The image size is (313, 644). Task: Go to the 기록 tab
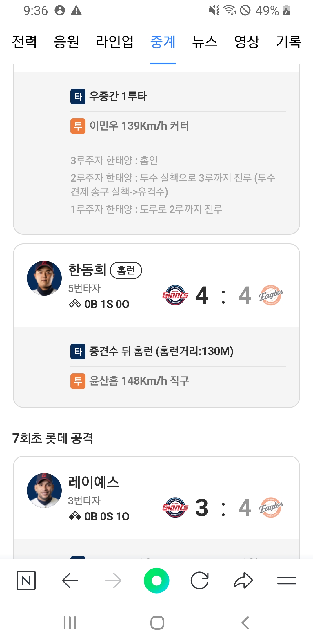(x=289, y=42)
